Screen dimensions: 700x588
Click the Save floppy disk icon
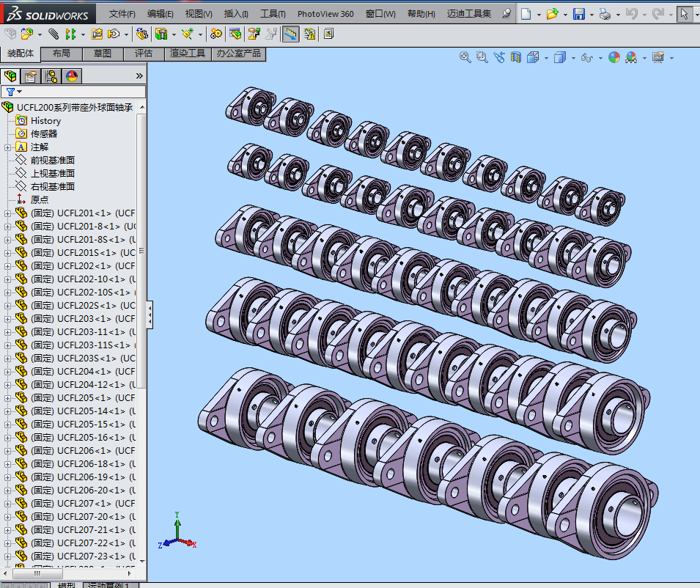click(x=579, y=14)
